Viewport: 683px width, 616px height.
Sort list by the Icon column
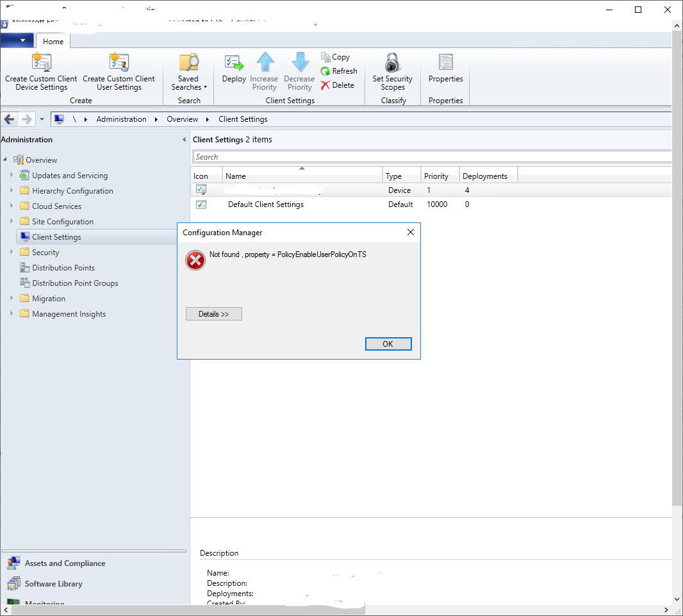click(x=206, y=176)
